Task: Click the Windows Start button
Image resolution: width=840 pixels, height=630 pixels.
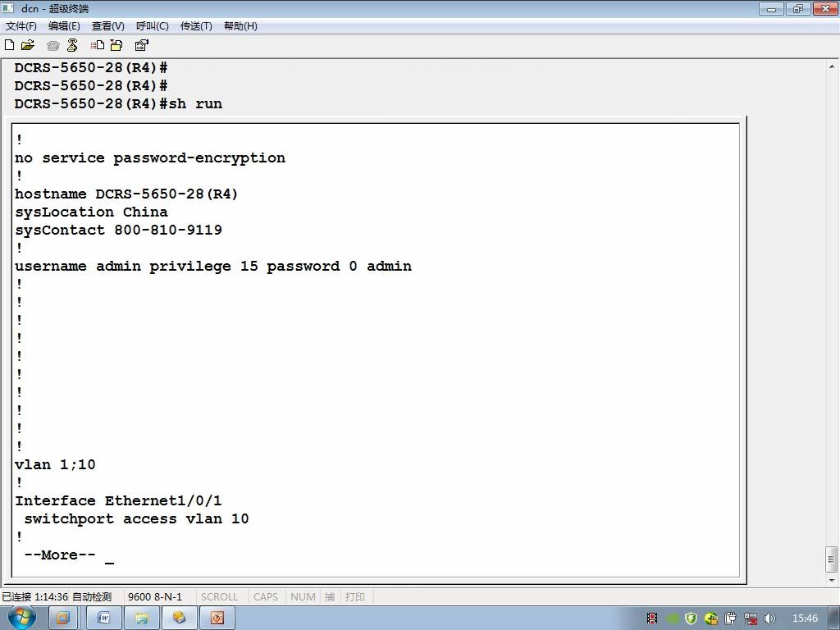Action: tap(22, 618)
